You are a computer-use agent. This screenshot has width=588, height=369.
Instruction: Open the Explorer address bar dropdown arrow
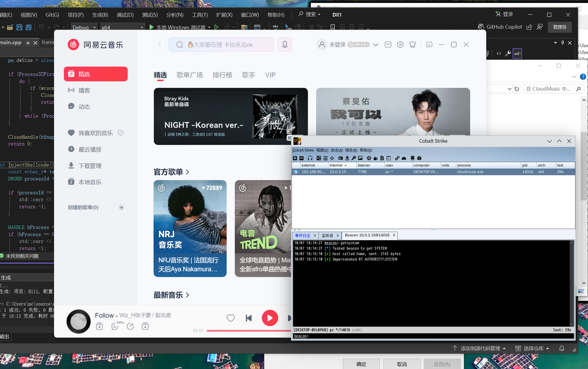[509, 89]
